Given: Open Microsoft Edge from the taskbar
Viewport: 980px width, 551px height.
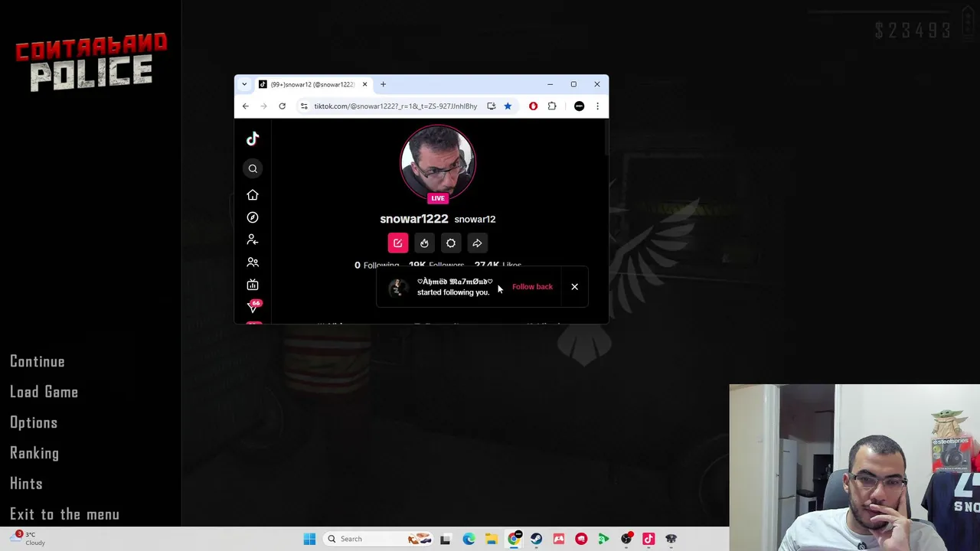Looking at the screenshot, I should click(469, 539).
